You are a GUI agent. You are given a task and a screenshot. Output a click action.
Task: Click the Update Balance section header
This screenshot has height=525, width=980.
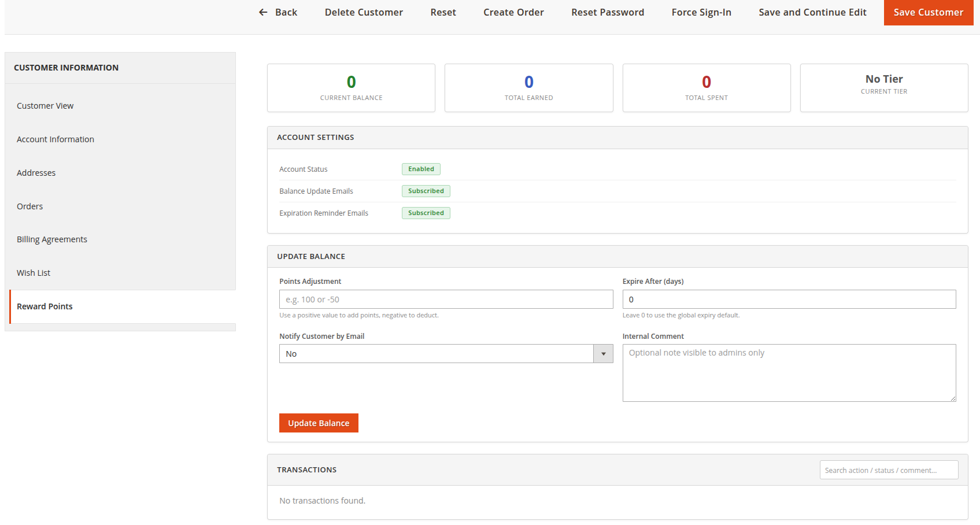click(617, 257)
